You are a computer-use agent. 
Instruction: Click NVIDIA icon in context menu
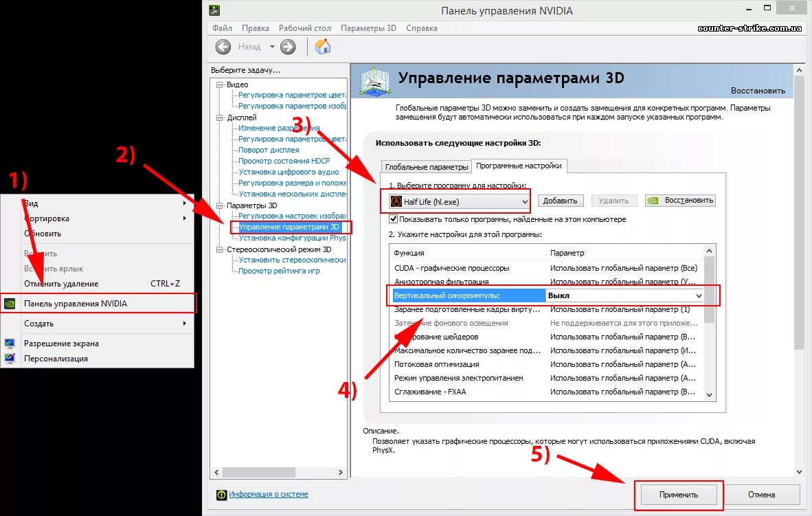[10, 304]
